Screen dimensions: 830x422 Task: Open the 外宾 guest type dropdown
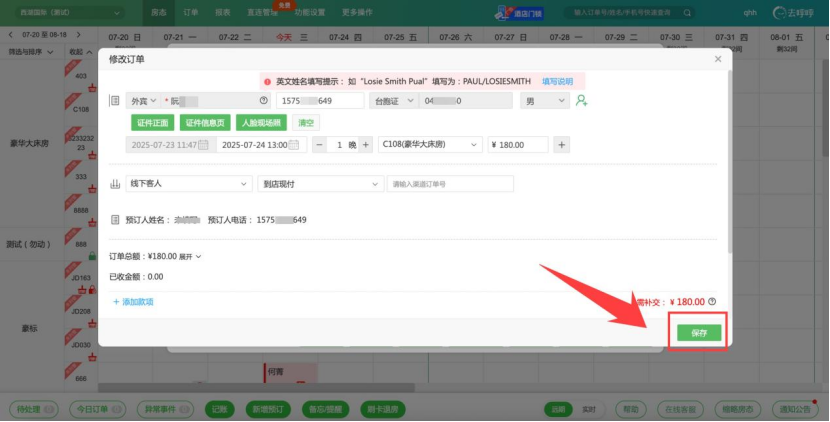pyautogui.click(x=139, y=101)
